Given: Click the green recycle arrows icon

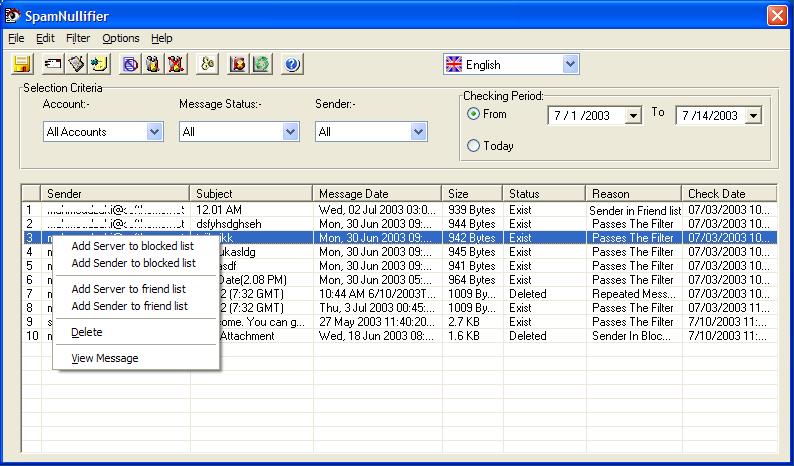Looking at the screenshot, I should click(x=261, y=64).
